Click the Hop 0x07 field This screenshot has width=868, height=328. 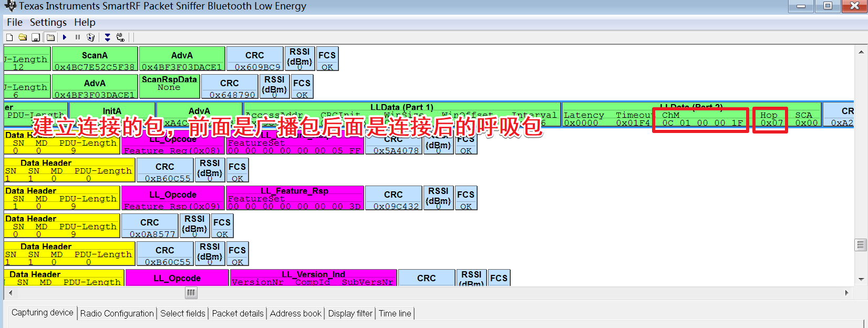click(x=771, y=119)
